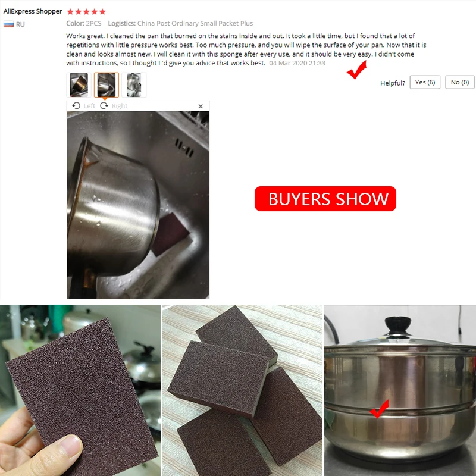Open the first review photo thumbnail
476x476 pixels.
pos(79,85)
